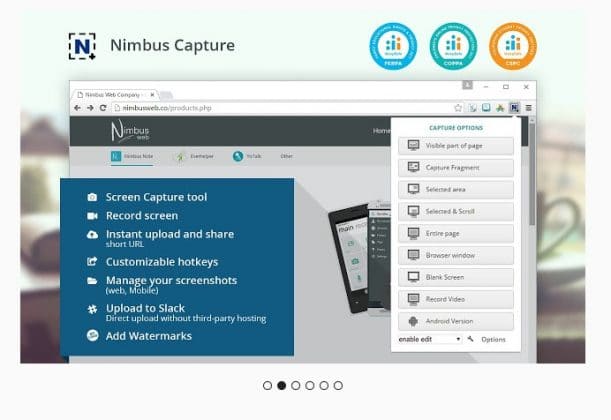Open the FERPA compliance badge
The height and width of the screenshot is (420, 611).
pyautogui.click(x=393, y=46)
